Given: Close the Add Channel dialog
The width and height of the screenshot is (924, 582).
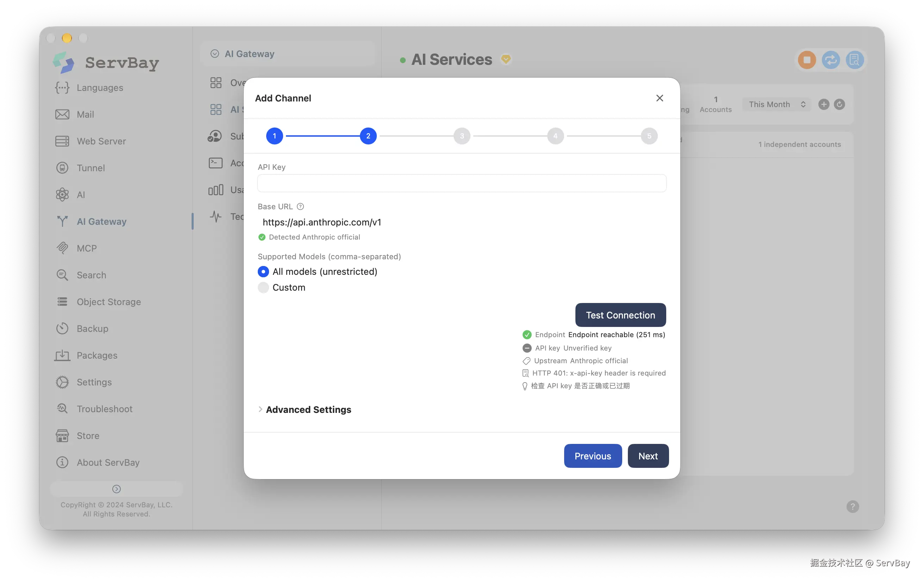Looking at the screenshot, I should tap(659, 98).
